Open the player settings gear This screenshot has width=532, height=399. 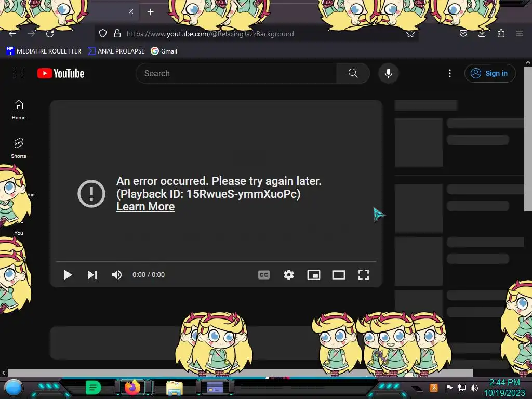[289, 275]
